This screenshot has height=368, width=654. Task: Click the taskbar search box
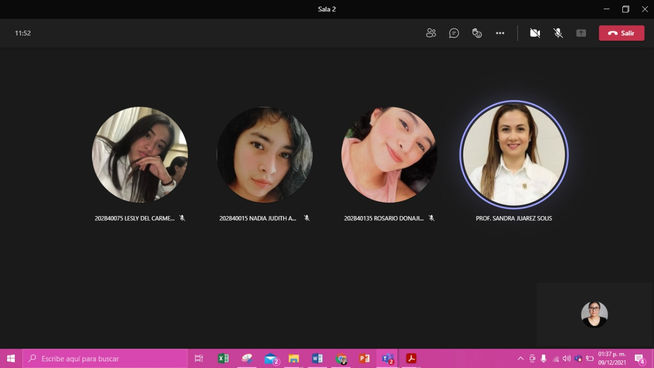point(105,358)
